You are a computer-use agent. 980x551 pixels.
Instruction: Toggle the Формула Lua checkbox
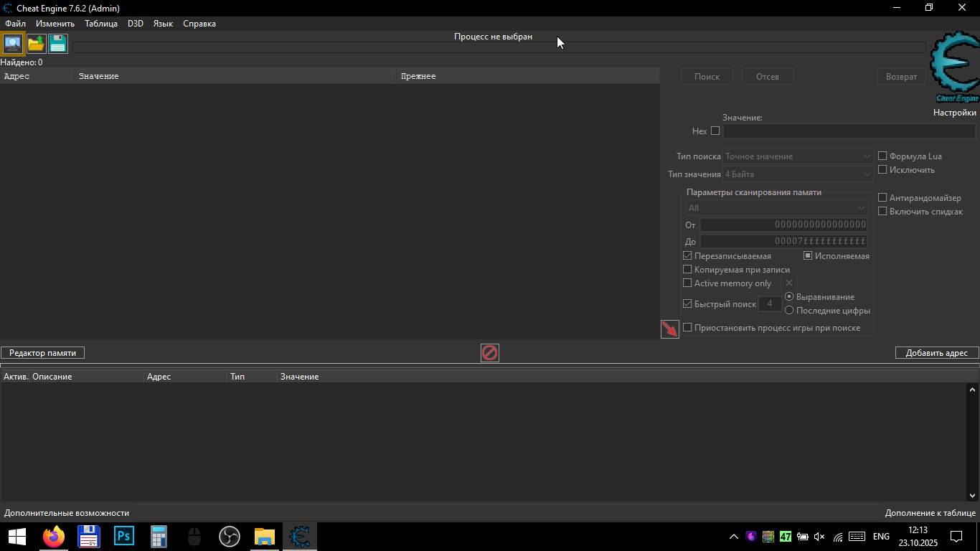coord(883,156)
